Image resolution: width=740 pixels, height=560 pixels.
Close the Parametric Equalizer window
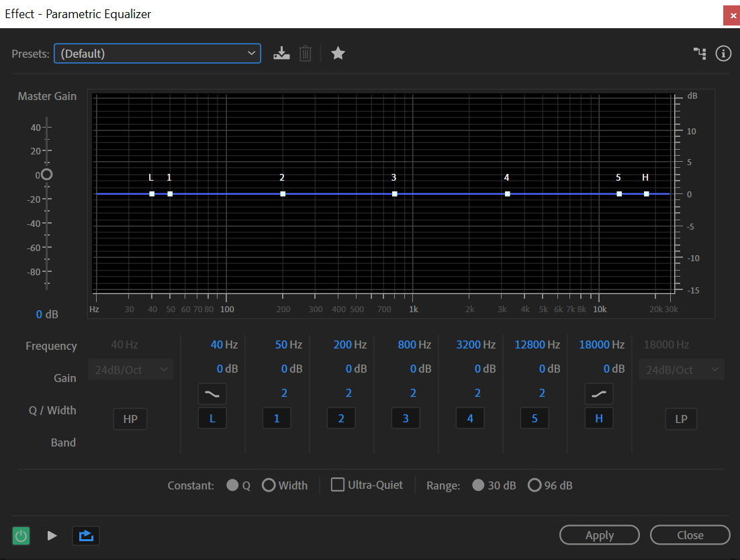(732, 15)
